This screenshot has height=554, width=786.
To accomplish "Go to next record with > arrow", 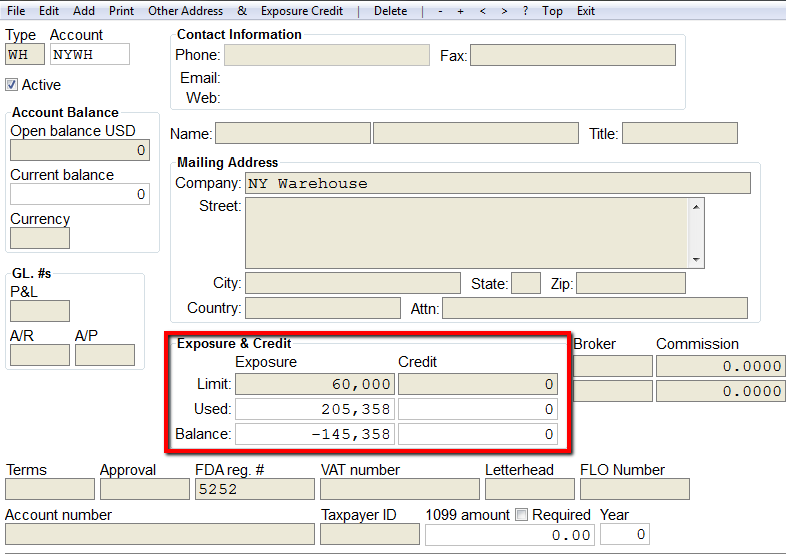I will pyautogui.click(x=504, y=11).
